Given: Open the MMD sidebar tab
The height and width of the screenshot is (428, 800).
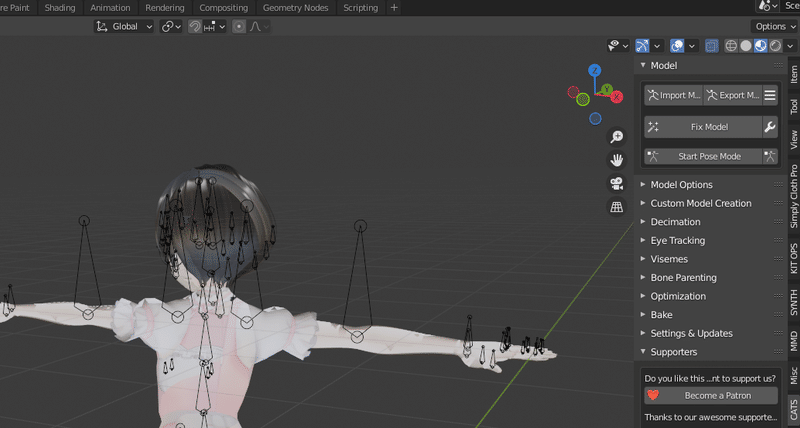Looking at the screenshot, I should (794, 341).
